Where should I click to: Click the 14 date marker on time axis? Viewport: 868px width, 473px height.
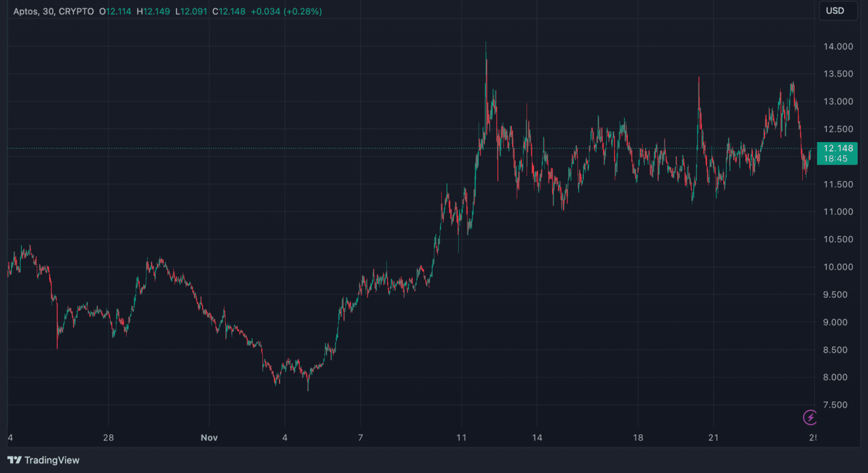click(537, 438)
